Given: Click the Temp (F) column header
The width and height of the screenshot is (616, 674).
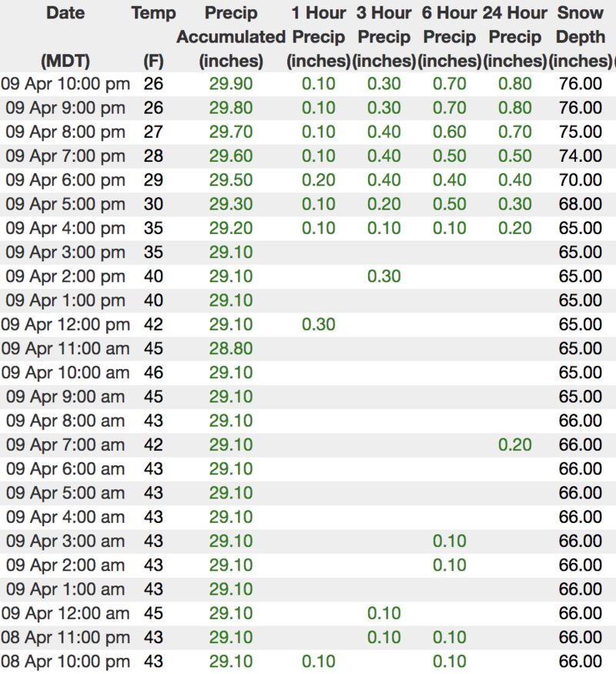Looking at the screenshot, I should click(x=153, y=36).
